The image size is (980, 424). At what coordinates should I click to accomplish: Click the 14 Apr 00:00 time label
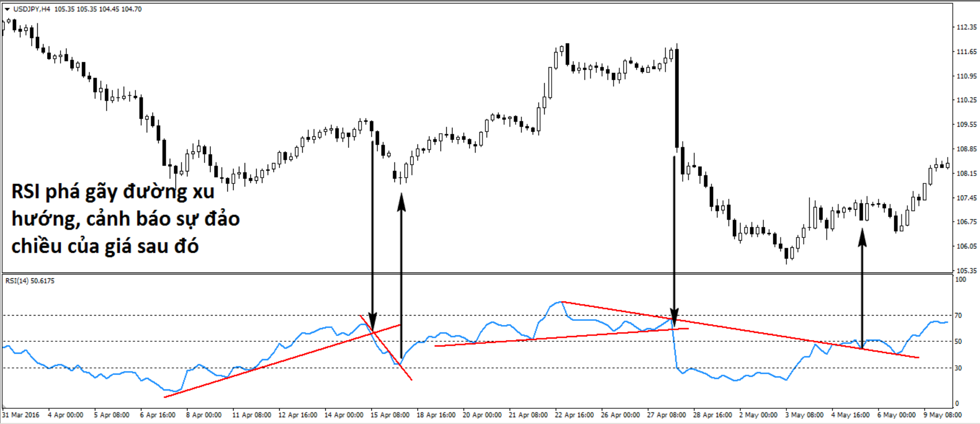click(344, 415)
